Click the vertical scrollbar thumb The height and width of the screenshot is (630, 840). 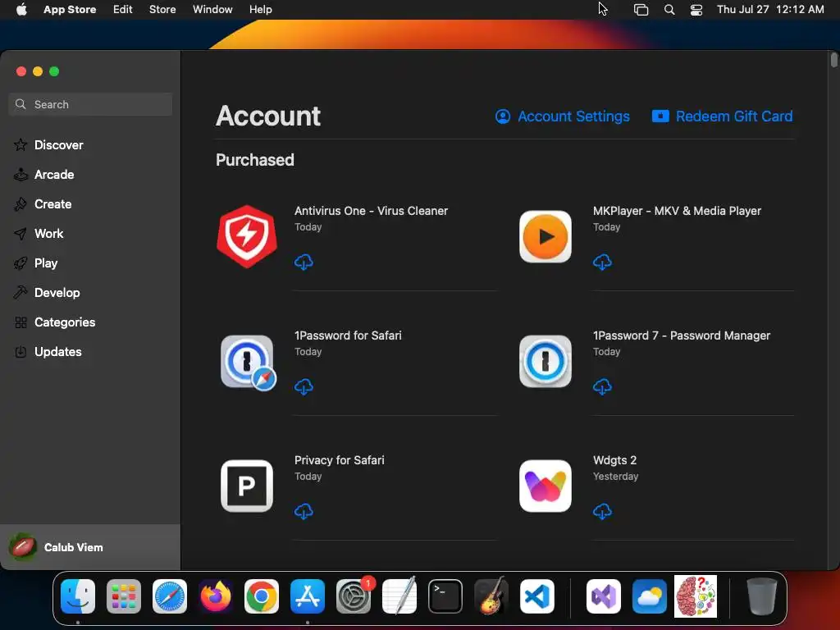(833, 60)
